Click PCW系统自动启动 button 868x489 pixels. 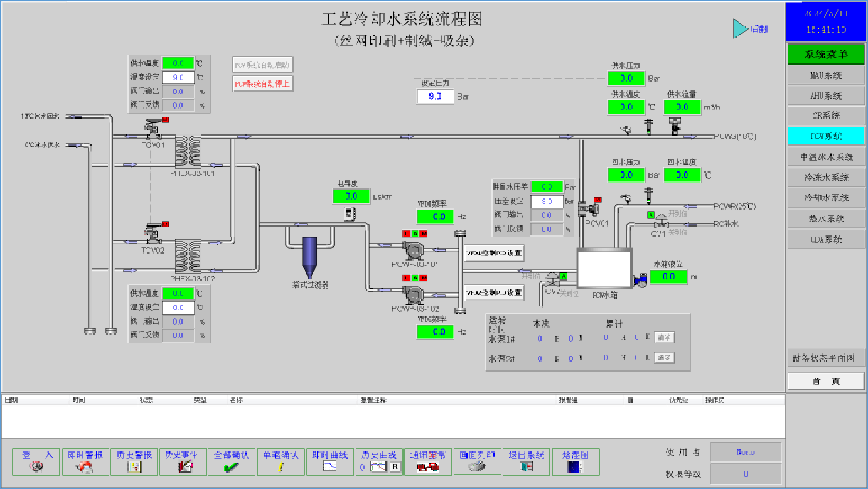[x=262, y=65]
